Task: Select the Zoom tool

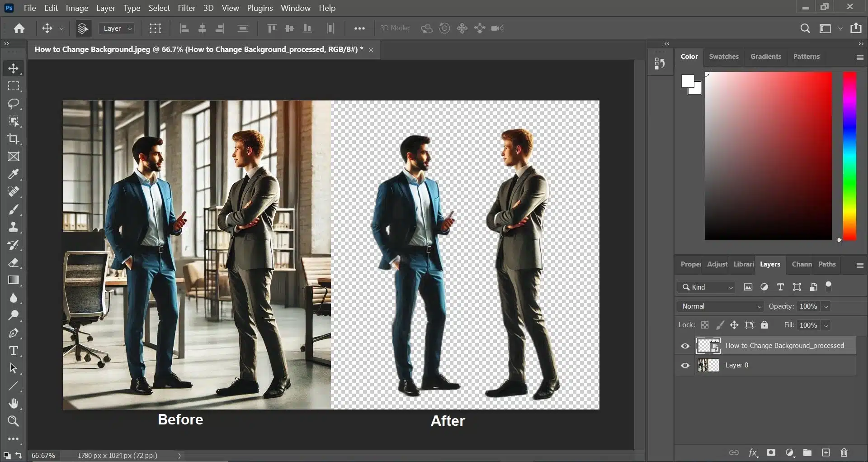Action: pyautogui.click(x=14, y=422)
